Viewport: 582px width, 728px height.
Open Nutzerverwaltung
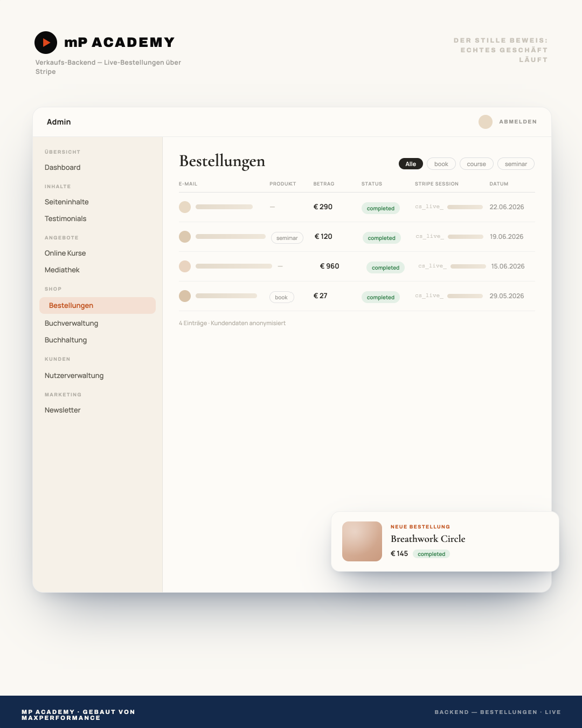pyautogui.click(x=74, y=376)
